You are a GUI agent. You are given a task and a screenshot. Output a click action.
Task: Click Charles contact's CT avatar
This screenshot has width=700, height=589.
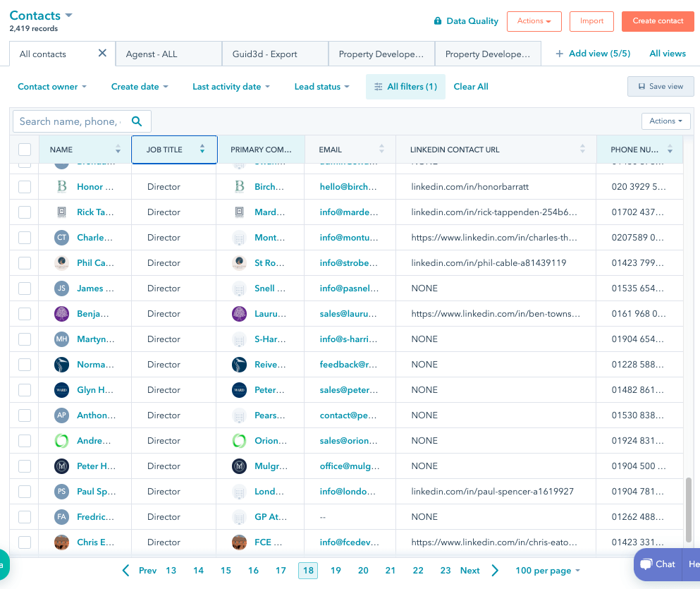point(61,238)
